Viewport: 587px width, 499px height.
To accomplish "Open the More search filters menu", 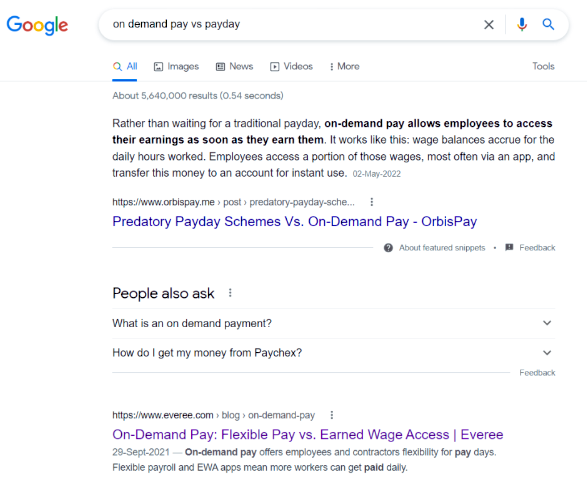I will click(x=344, y=67).
